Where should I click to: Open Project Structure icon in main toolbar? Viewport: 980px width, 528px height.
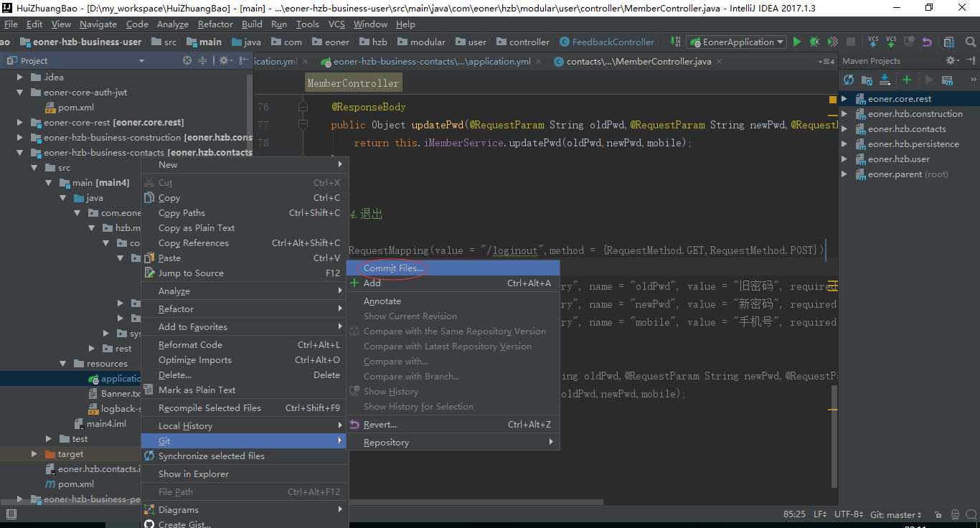click(949, 42)
